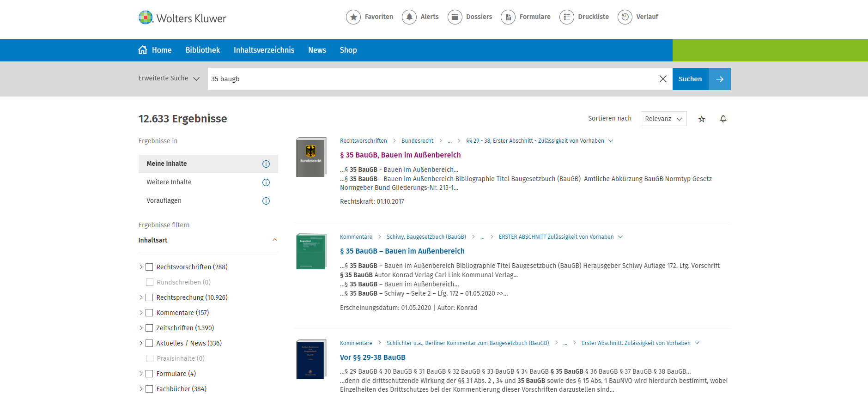Save search with star icon beside Relevanz
This screenshot has height=394, width=868.
(701, 119)
